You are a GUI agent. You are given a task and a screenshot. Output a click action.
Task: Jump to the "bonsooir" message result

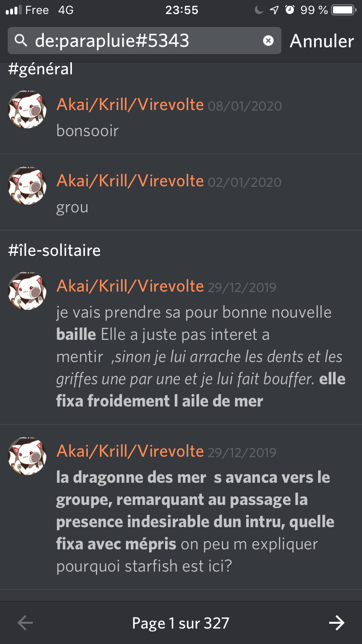181,116
